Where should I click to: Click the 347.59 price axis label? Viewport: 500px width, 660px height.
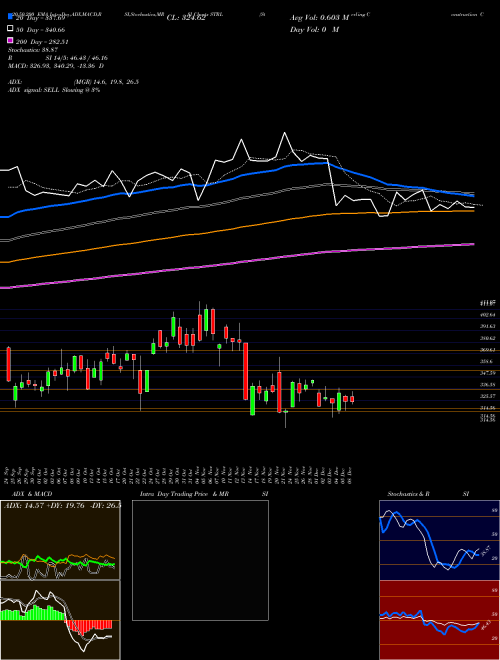tap(487, 373)
